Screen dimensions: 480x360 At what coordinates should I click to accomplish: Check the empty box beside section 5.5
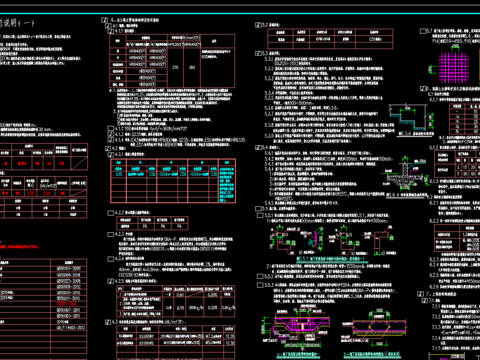(x=258, y=209)
